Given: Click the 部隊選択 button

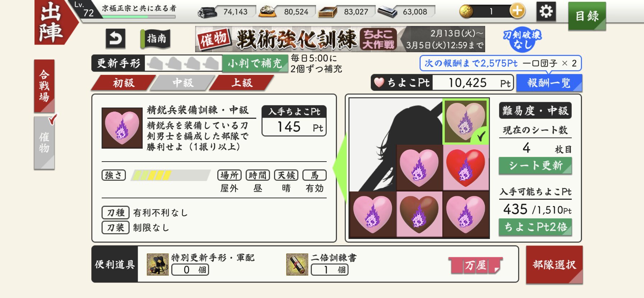Looking at the screenshot, I should (x=555, y=265).
